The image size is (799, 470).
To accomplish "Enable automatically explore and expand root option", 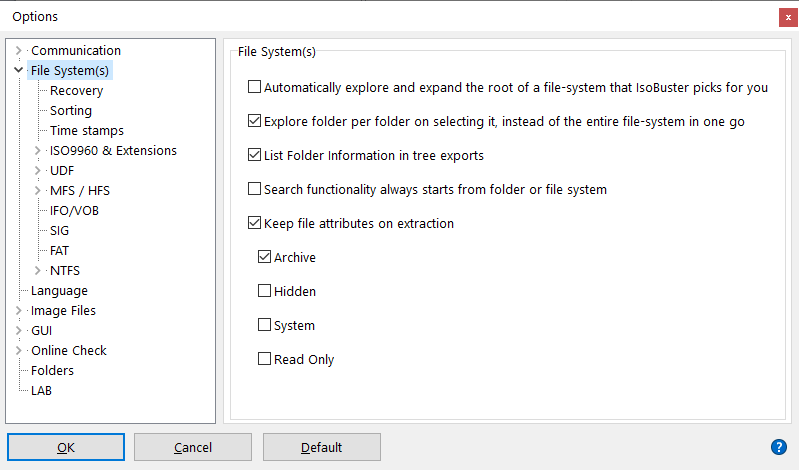I will tap(254, 87).
